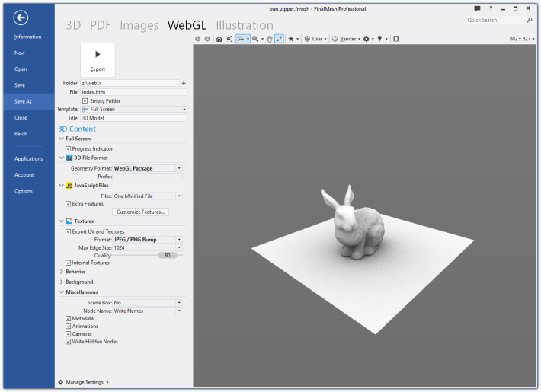
Task: Toggle the Cameras checkbox
Action: pyautogui.click(x=69, y=334)
